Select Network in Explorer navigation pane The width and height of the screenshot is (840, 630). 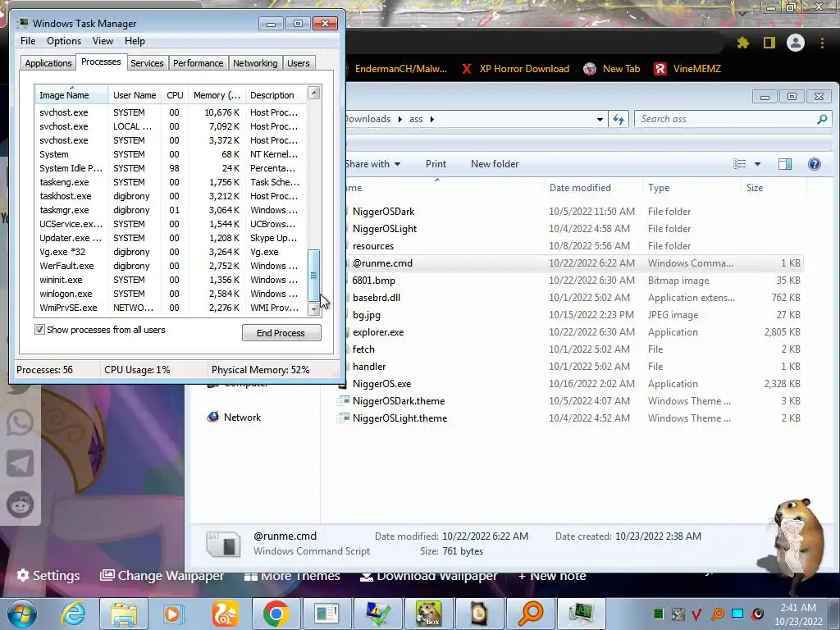point(234,418)
